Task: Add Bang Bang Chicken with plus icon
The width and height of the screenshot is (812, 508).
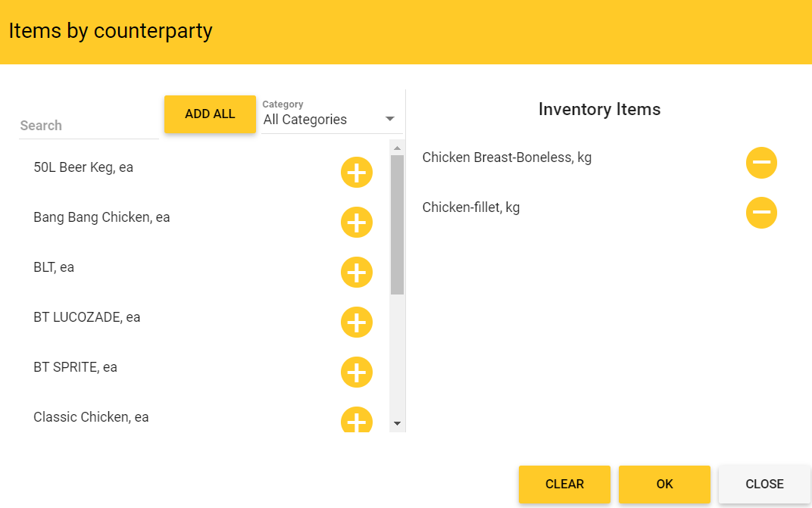Action: point(356,223)
